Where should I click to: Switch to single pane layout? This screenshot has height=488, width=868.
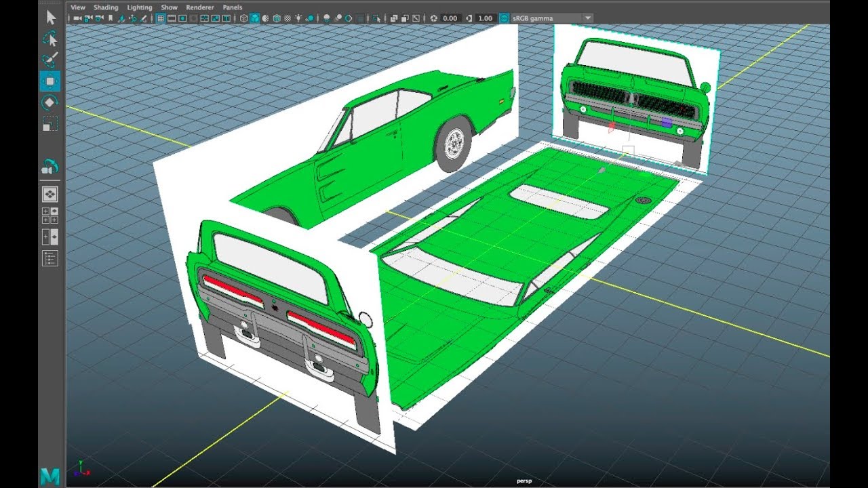[x=50, y=195]
